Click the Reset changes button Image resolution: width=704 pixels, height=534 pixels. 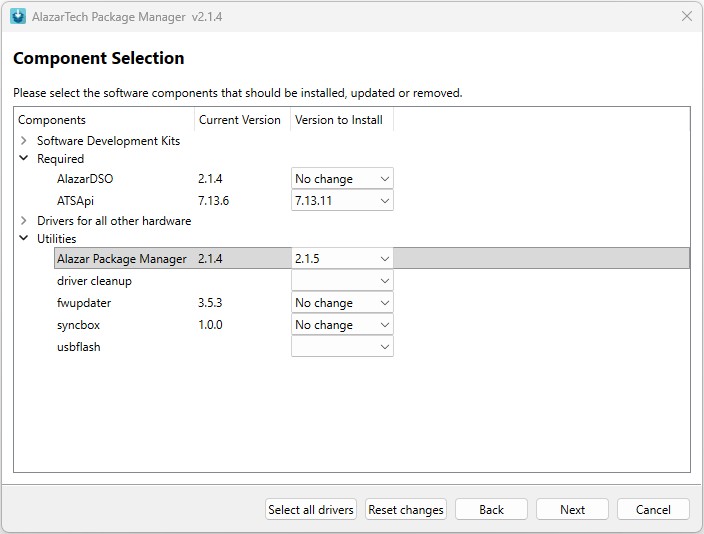[406, 509]
